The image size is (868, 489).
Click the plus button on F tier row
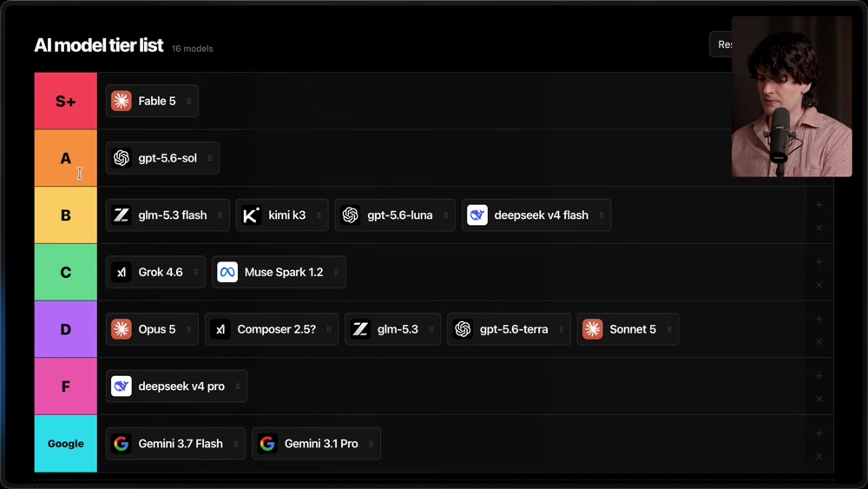click(819, 376)
